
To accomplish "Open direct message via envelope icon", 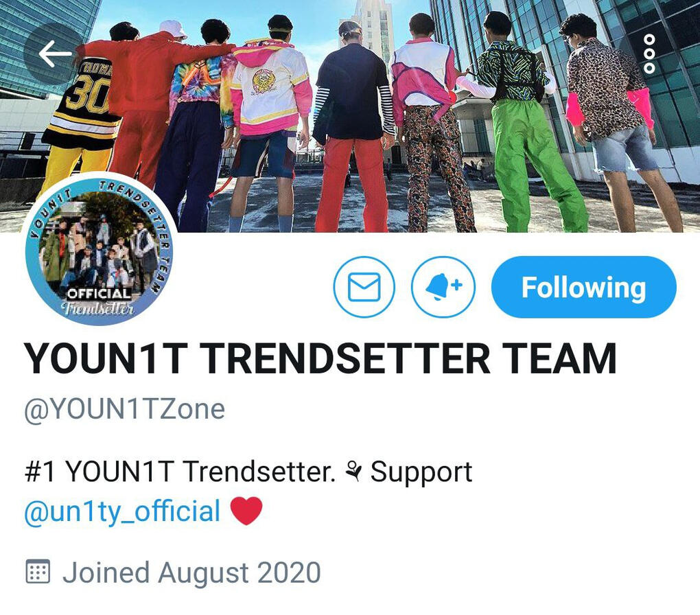I will [364, 287].
